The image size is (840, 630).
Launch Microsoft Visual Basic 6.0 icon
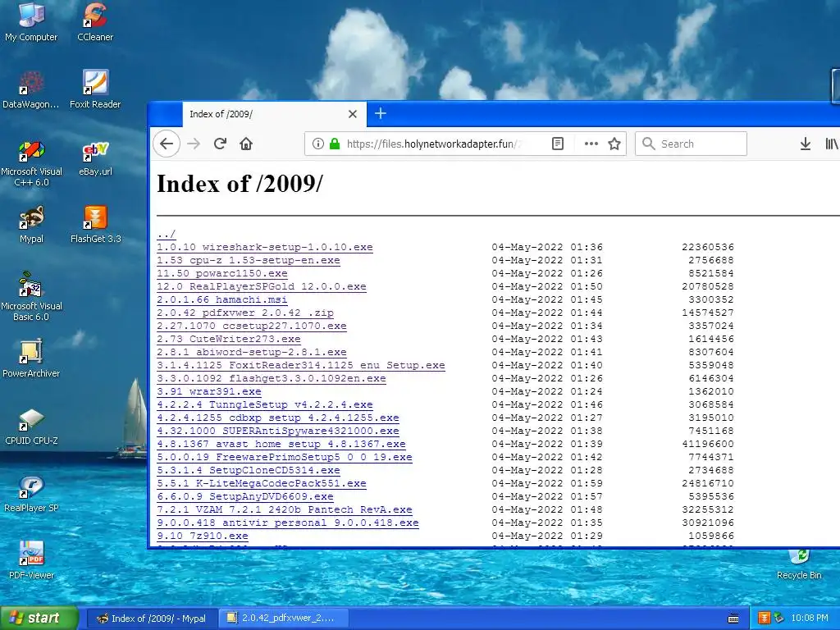(x=31, y=296)
